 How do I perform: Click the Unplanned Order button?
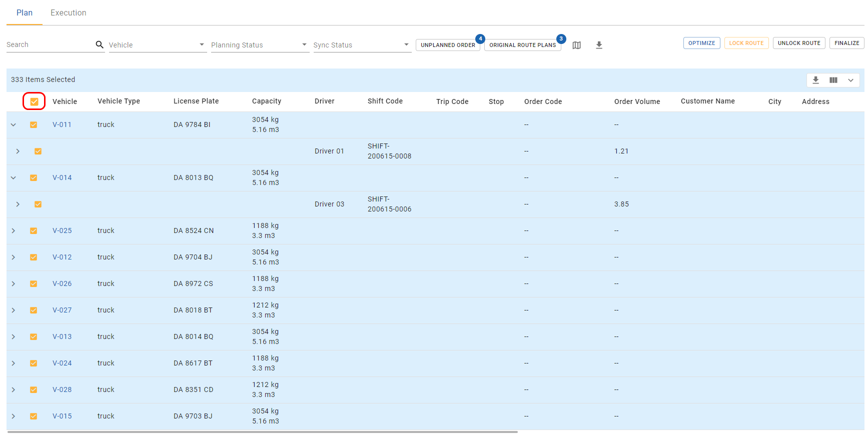click(448, 45)
